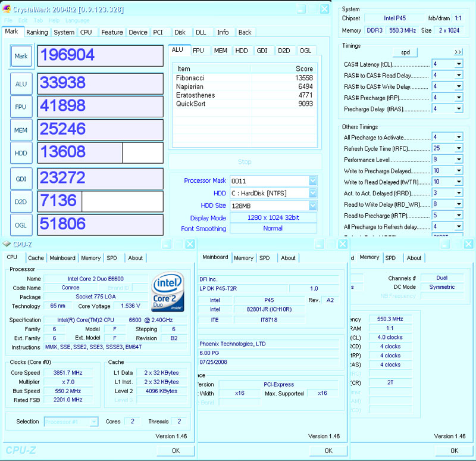Expand the HDD drive dropdown
The height and width of the screenshot is (461, 476).
313,193
